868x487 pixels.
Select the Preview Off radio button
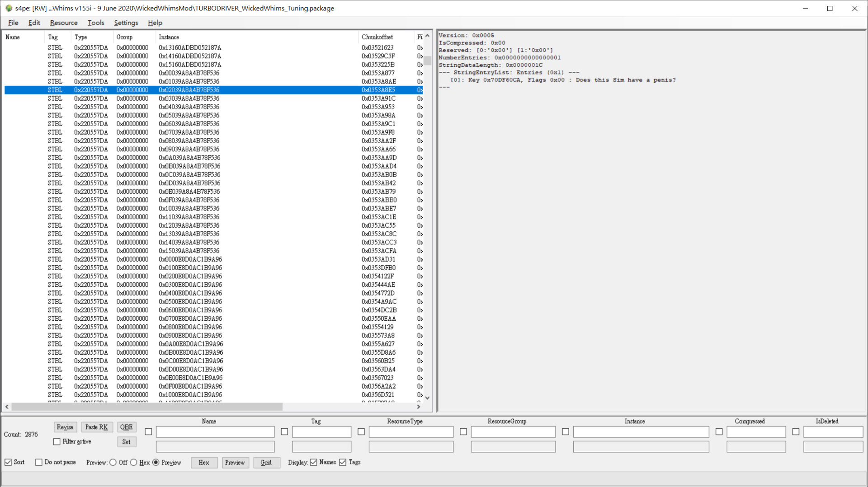coord(113,462)
